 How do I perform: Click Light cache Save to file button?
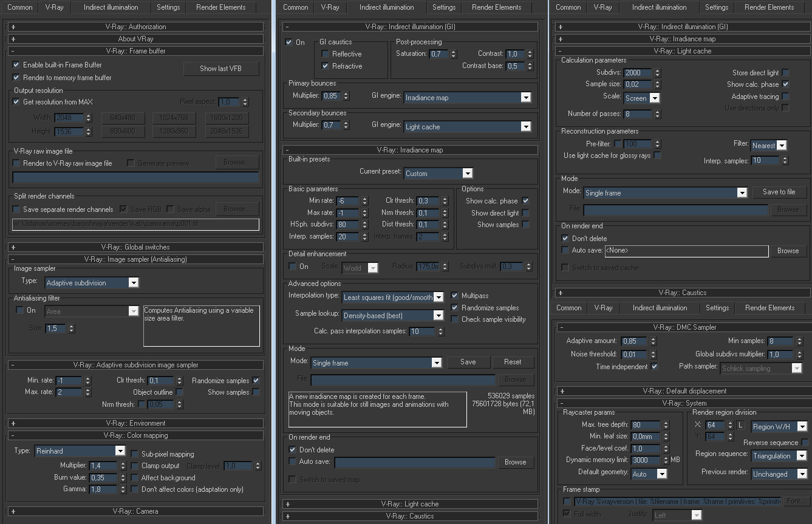[x=779, y=192]
